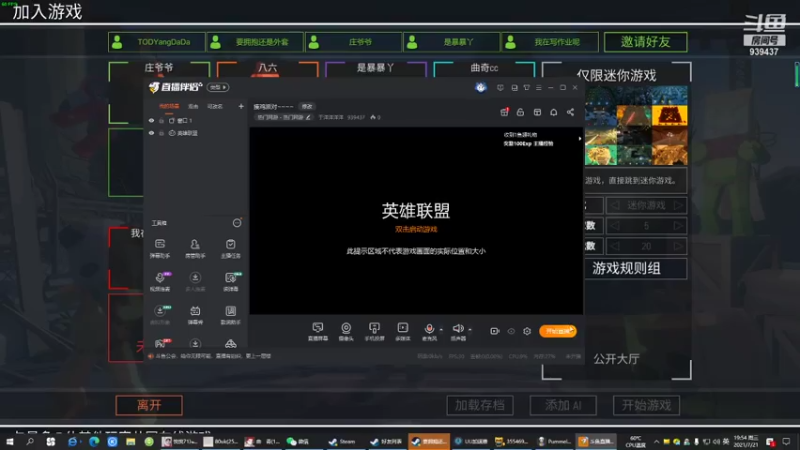Add the 手机投屏 phone screen-cast source
This screenshot has height=450, width=800.
point(374,331)
